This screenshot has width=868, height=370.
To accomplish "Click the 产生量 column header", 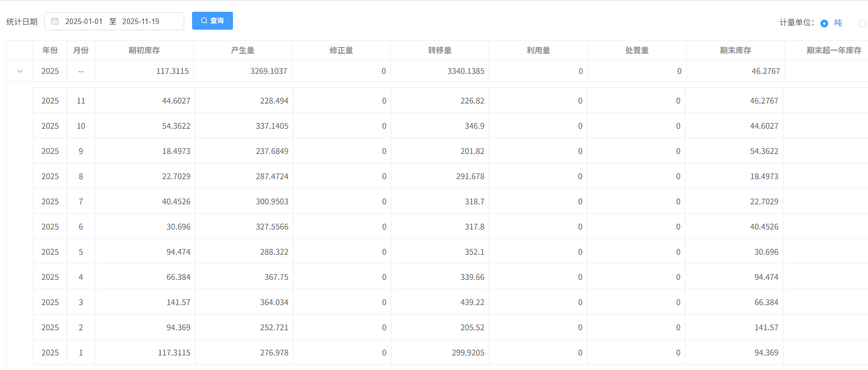I will click(242, 50).
